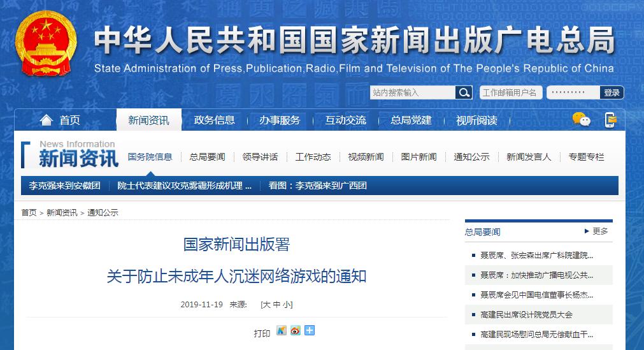644x350 pixels.
Task: Focus the 站内搜索输入 search field
Action: [x=412, y=92]
